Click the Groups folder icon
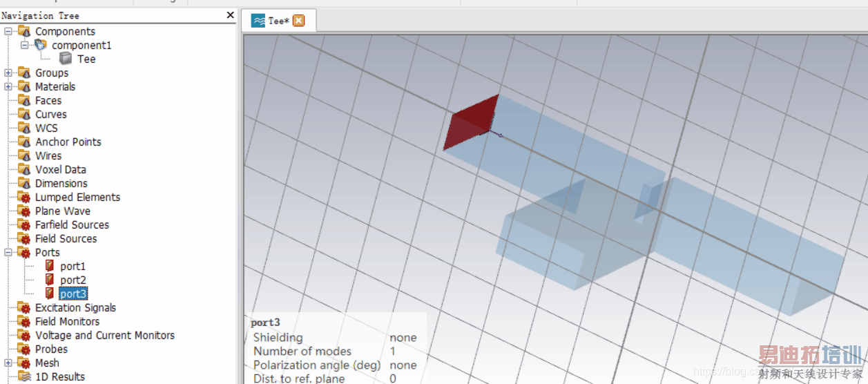This screenshot has width=868, height=384. pyautogui.click(x=24, y=73)
